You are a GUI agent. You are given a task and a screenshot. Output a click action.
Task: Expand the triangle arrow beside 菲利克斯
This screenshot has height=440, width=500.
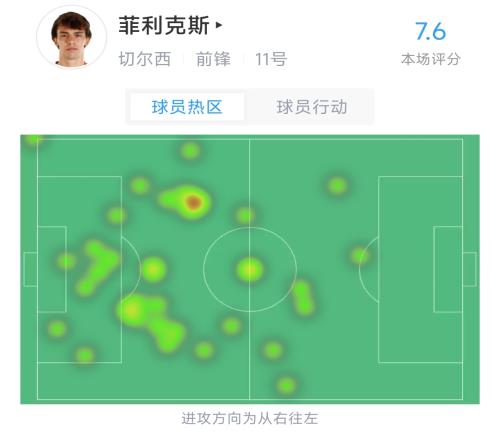[x=219, y=25]
